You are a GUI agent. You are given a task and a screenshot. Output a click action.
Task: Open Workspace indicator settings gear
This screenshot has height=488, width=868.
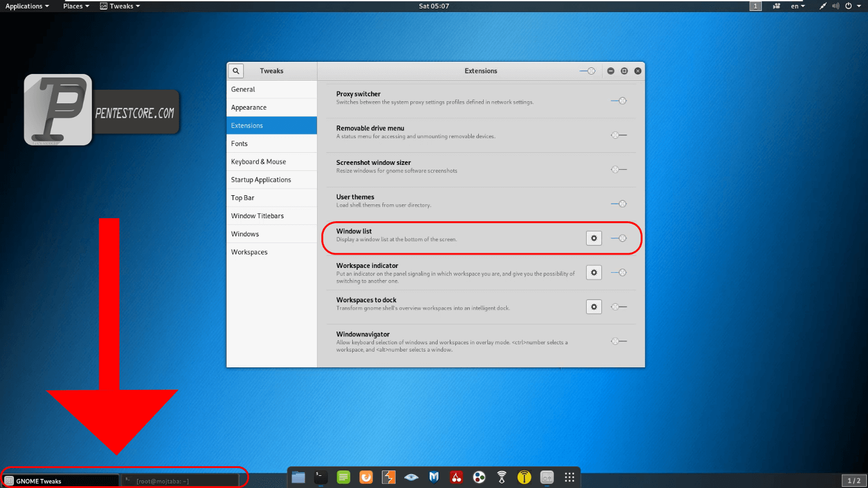pyautogui.click(x=594, y=273)
